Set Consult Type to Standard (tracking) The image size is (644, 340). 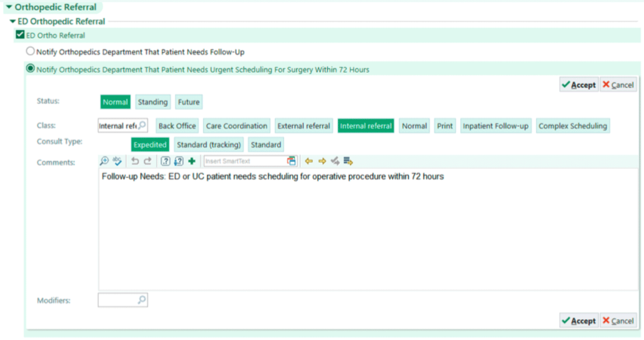pos(209,145)
